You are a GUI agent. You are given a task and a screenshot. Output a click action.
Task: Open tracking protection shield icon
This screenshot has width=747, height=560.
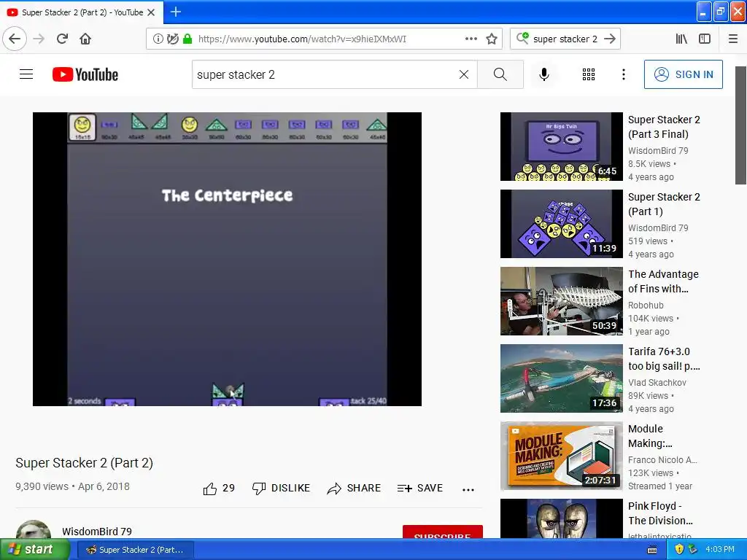pyautogui.click(x=173, y=39)
